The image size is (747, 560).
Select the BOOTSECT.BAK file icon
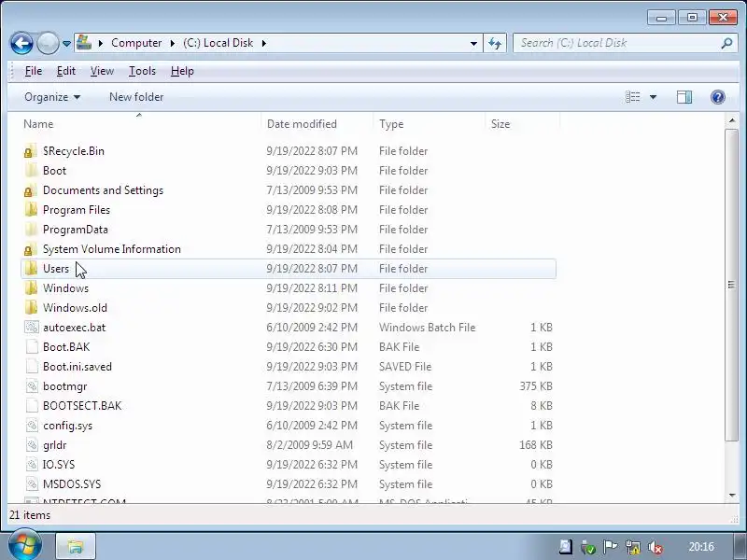pos(32,406)
